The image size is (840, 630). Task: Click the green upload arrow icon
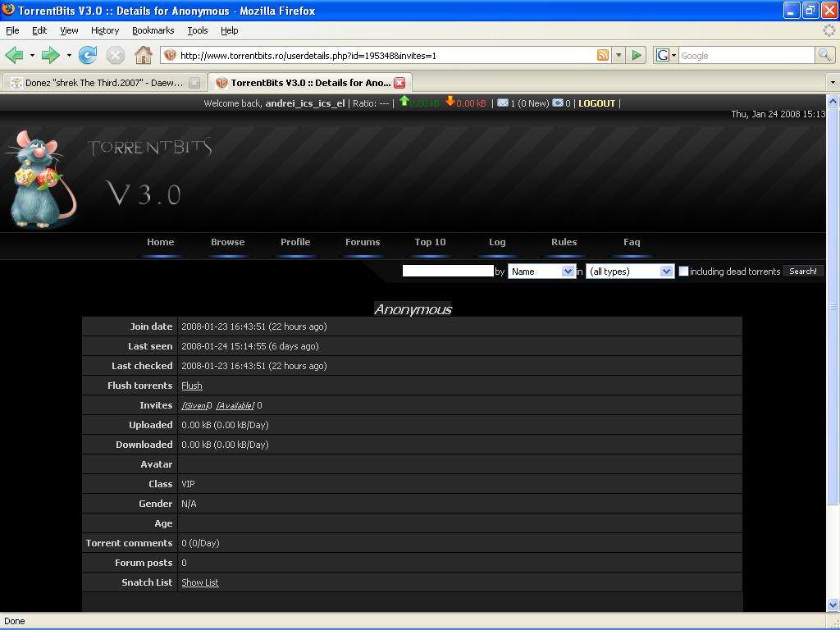tap(404, 101)
